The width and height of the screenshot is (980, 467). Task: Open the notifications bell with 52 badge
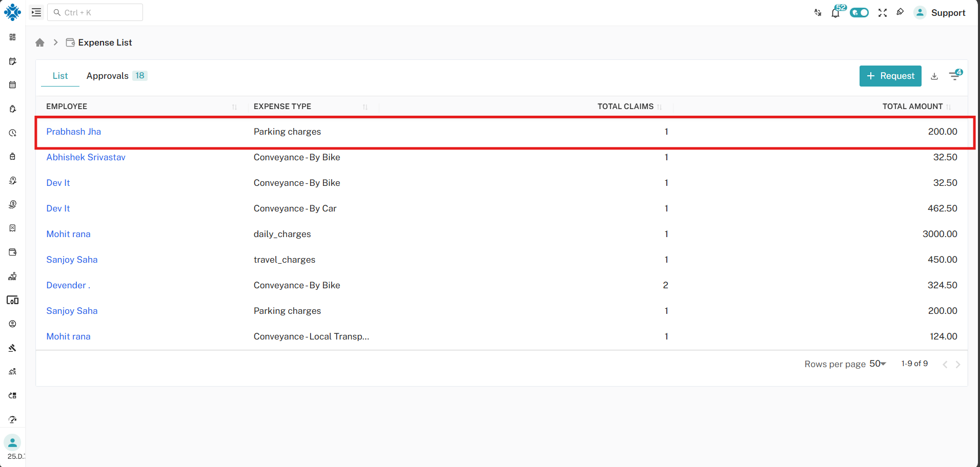835,13
